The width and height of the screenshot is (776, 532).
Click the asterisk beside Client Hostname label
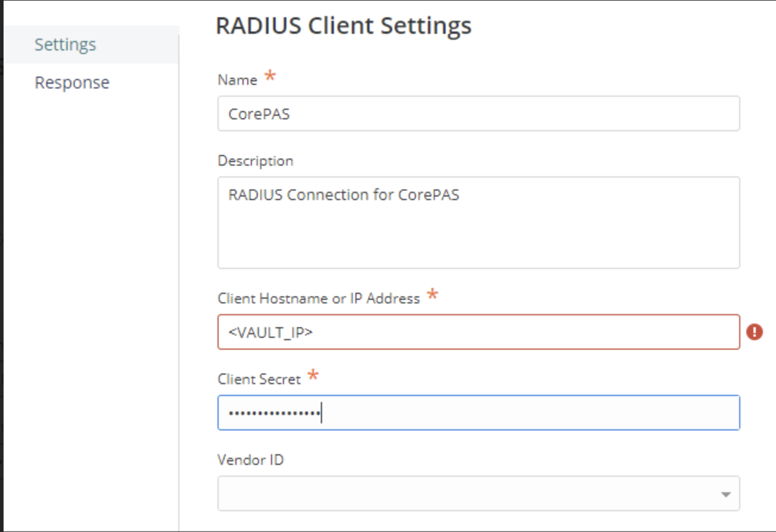point(432,294)
